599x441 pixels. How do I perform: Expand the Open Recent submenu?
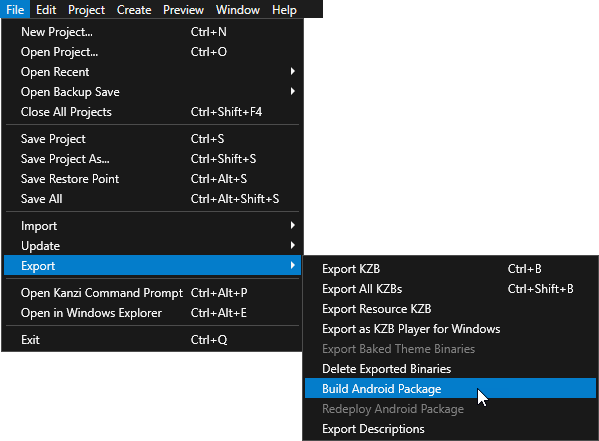pyautogui.click(x=152, y=71)
